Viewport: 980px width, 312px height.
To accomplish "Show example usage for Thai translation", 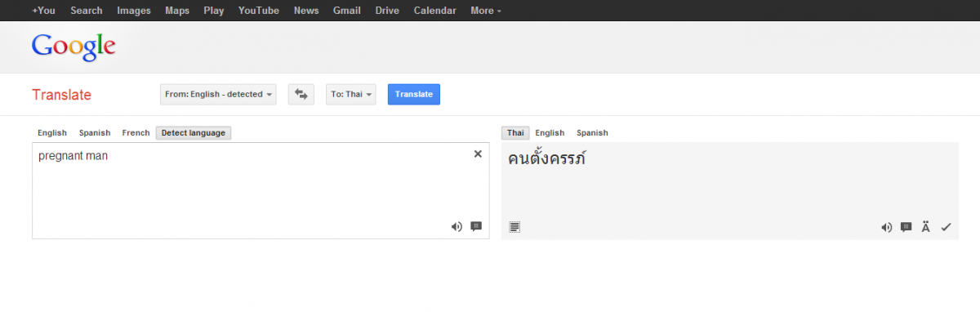I will tap(906, 227).
